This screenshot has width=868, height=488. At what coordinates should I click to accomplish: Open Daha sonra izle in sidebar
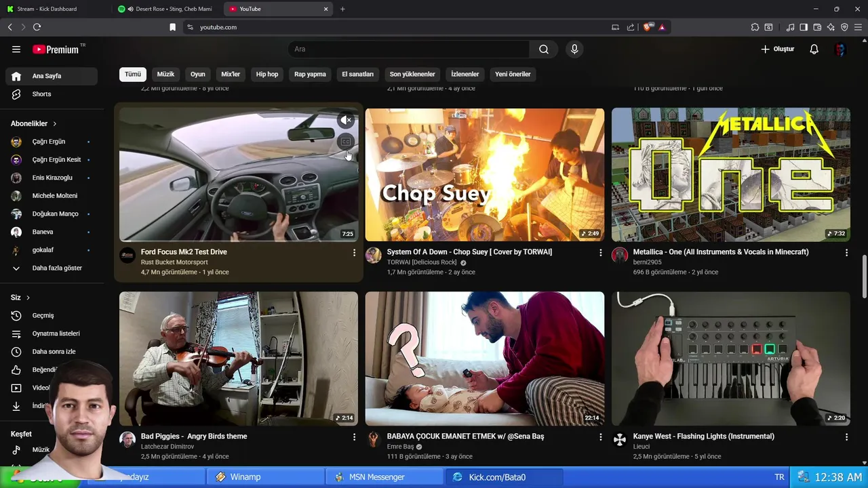[52, 352]
